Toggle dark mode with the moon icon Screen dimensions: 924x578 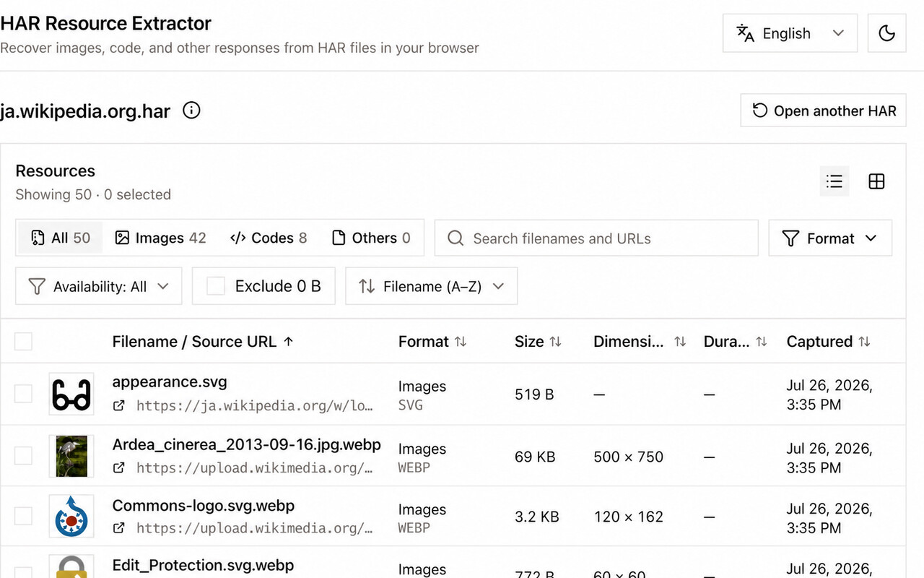coord(886,33)
